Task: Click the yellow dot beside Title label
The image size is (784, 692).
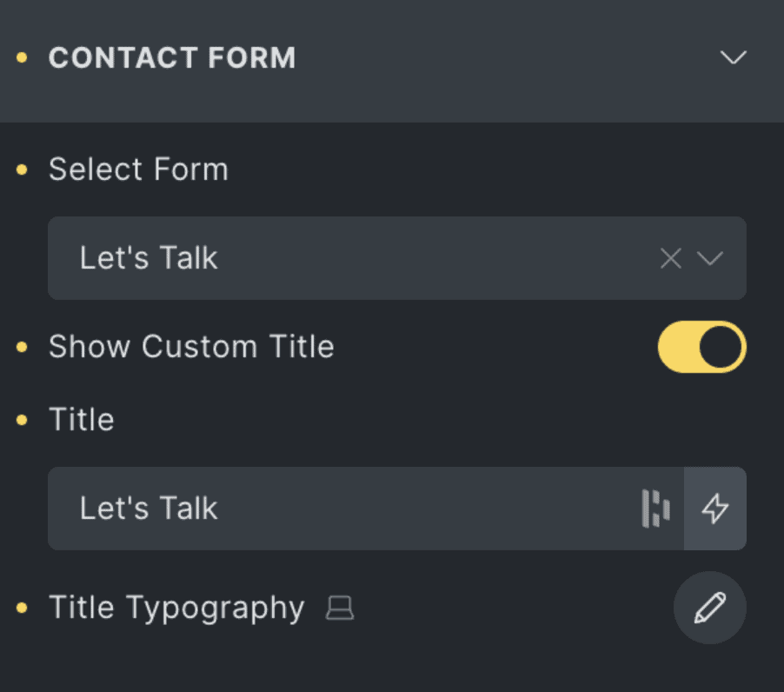Action: point(23,420)
